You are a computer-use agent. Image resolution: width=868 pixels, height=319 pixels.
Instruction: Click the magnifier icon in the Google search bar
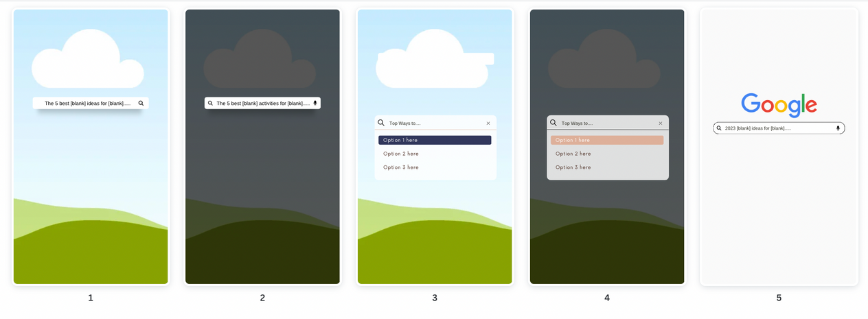[x=719, y=128]
